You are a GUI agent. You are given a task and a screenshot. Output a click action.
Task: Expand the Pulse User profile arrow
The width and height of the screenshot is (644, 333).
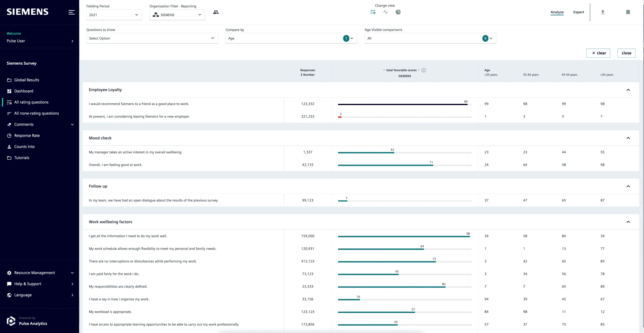click(x=72, y=41)
